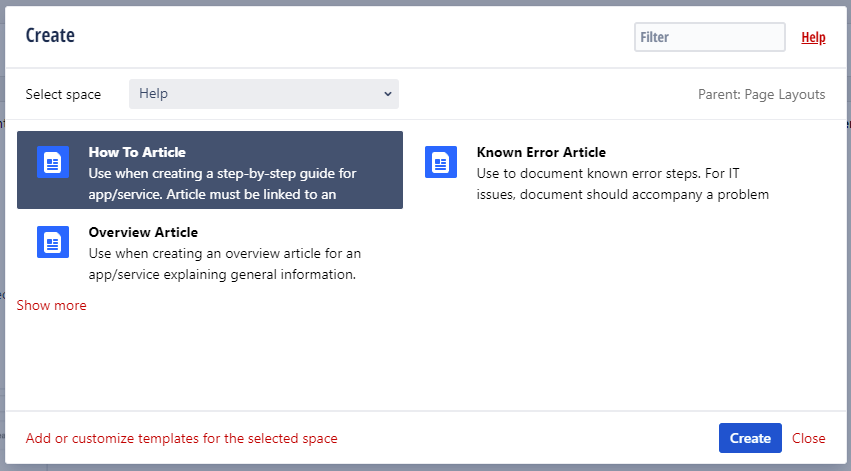This screenshot has height=471, width=851.
Task: Choose the Known Error Article title
Action: pos(541,152)
